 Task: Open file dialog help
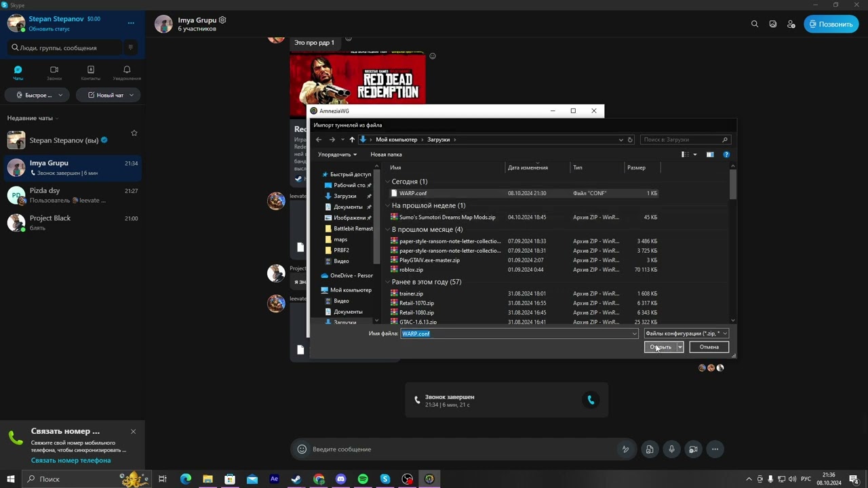click(x=726, y=155)
